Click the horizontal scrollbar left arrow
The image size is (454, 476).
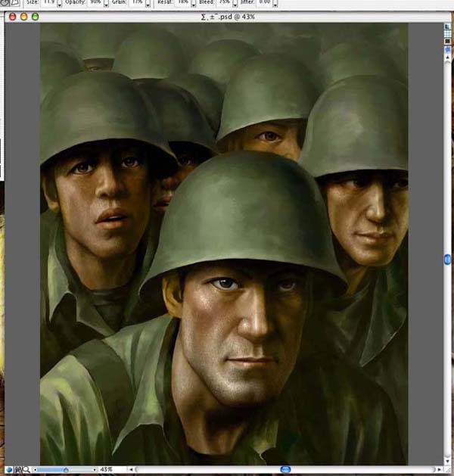(x=131, y=470)
